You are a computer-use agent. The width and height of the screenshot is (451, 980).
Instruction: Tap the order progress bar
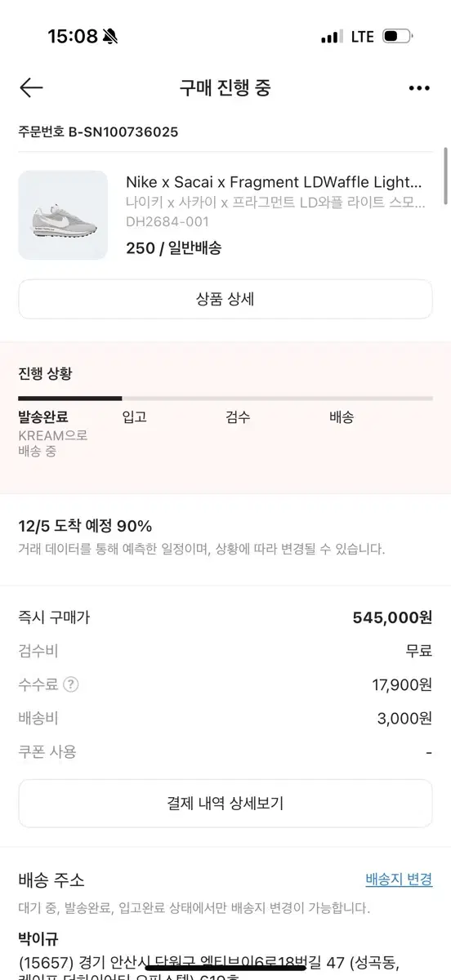[225, 399]
